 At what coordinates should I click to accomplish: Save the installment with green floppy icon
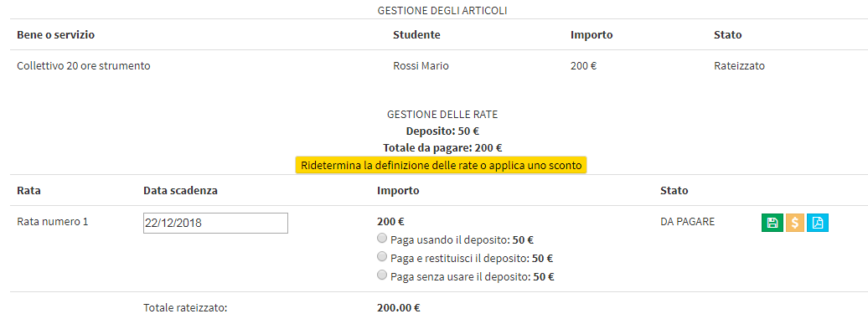click(772, 223)
